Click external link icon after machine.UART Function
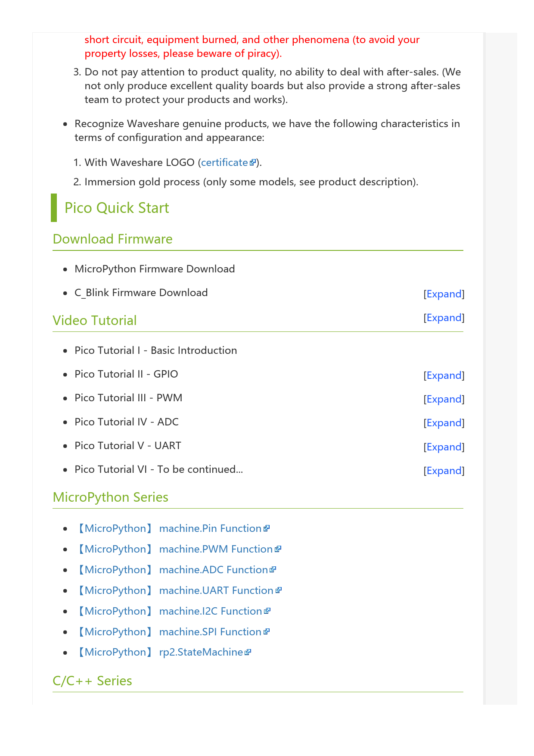 click(x=278, y=590)
